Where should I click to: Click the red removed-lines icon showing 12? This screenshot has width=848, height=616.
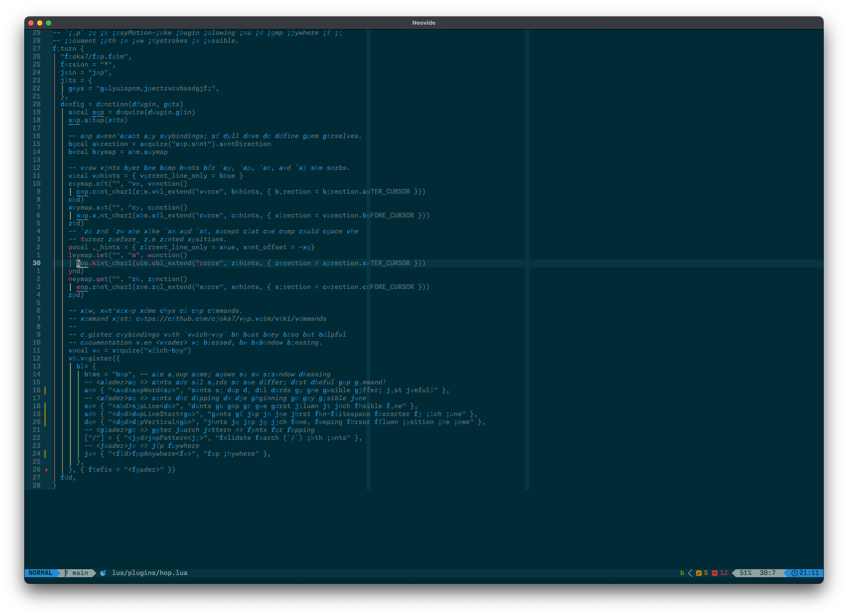(x=715, y=573)
